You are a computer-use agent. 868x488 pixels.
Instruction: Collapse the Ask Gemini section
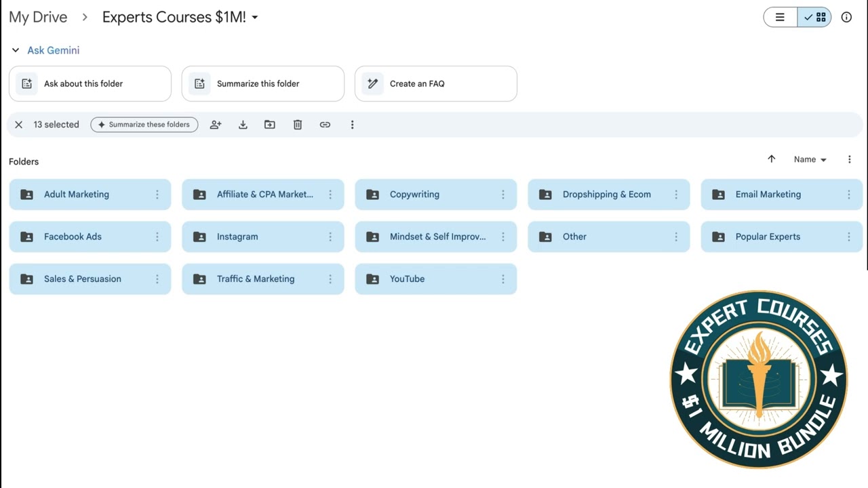pyautogui.click(x=16, y=50)
